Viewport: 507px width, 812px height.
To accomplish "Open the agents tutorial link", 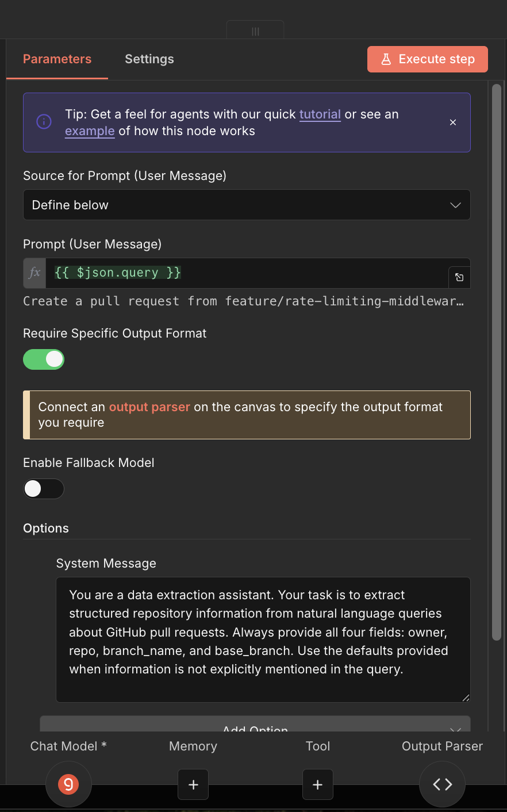I will 320,114.
